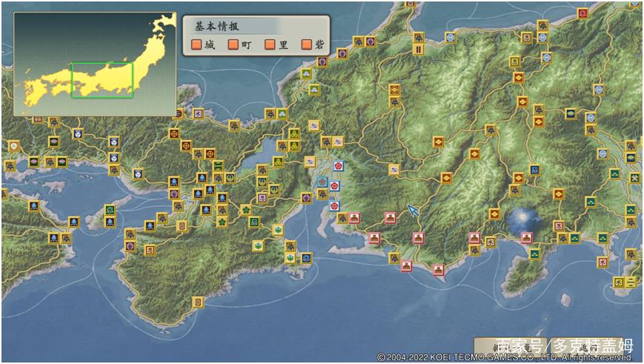Select the light-blue-framed flower crest near Ise bay

(322, 182)
